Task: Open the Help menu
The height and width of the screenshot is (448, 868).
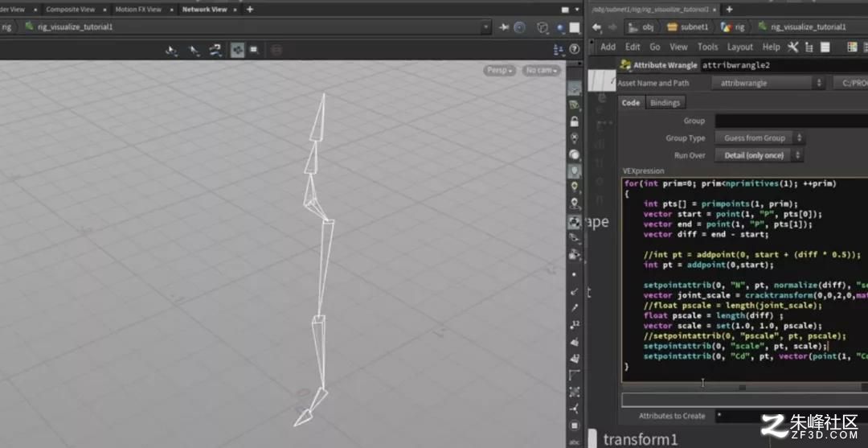Action: [x=771, y=47]
